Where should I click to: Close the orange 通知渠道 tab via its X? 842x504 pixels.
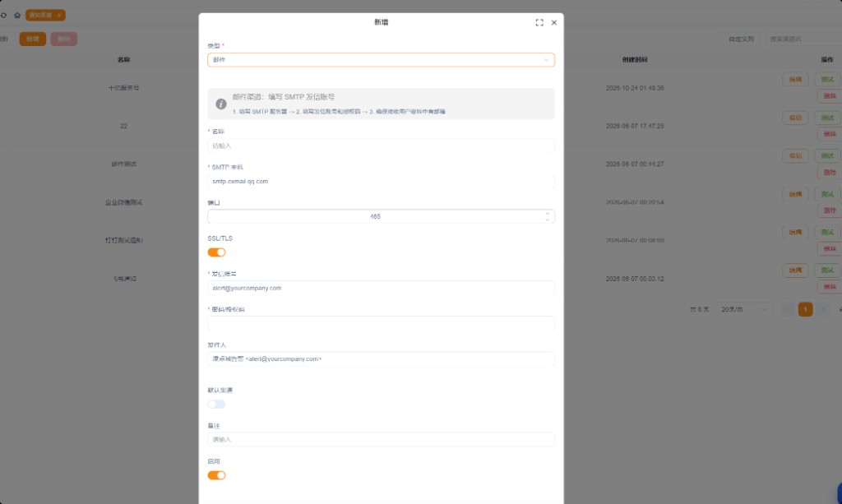pos(59,16)
